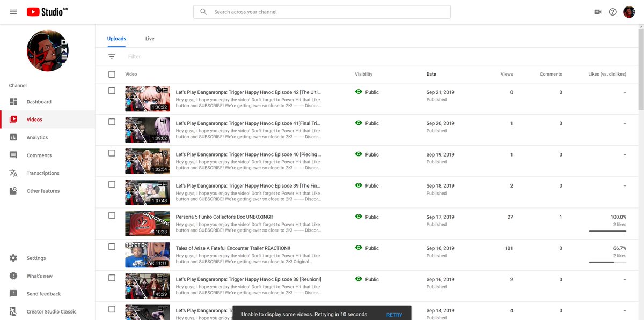Image resolution: width=644 pixels, height=320 pixels.
Task: Open Tales of Arise Trailer REACTION title
Action: (x=233, y=248)
